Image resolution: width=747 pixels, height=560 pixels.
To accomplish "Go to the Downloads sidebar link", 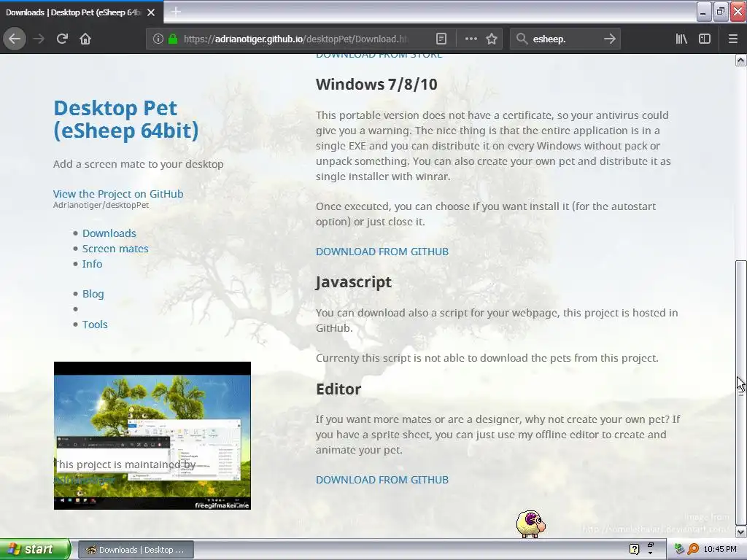I will (x=109, y=233).
